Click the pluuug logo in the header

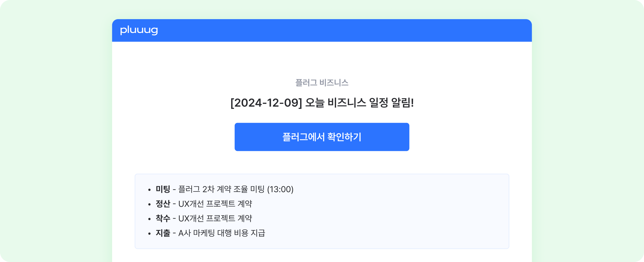139,30
